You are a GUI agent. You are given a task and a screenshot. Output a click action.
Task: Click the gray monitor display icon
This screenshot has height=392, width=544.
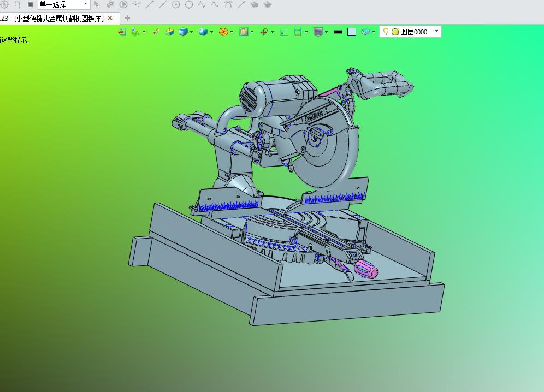coord(318,32)
